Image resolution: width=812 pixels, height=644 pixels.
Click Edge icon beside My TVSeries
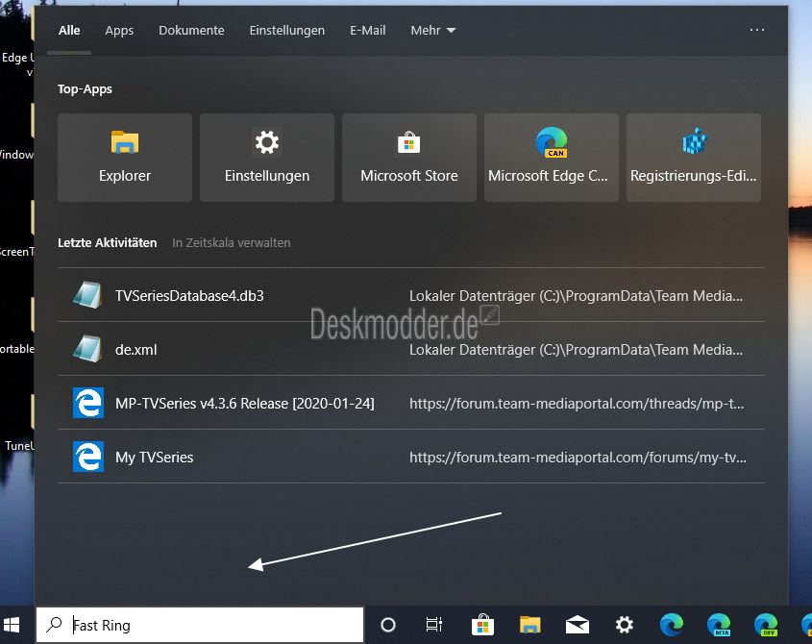[x=88, y=457]
